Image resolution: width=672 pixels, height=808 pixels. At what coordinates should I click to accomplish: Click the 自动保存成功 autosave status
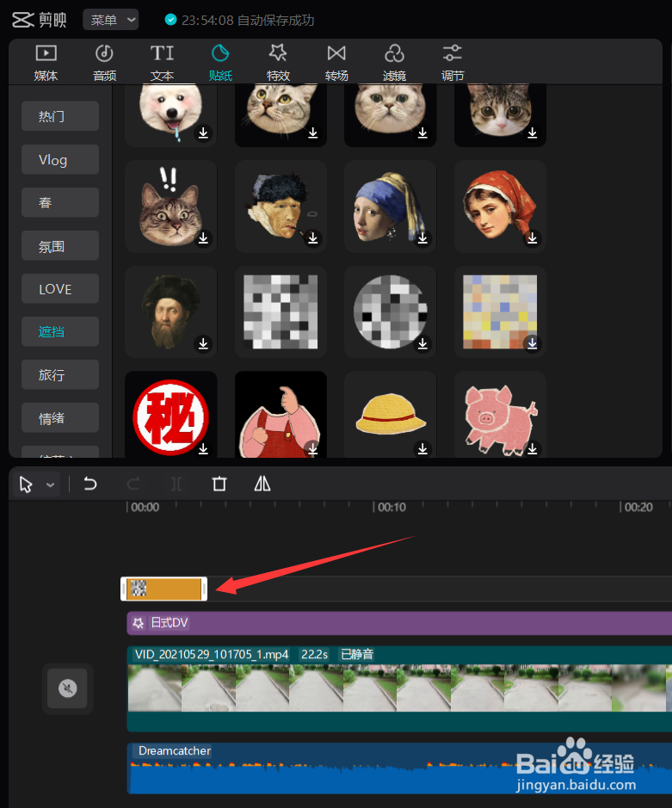[275, 20]
